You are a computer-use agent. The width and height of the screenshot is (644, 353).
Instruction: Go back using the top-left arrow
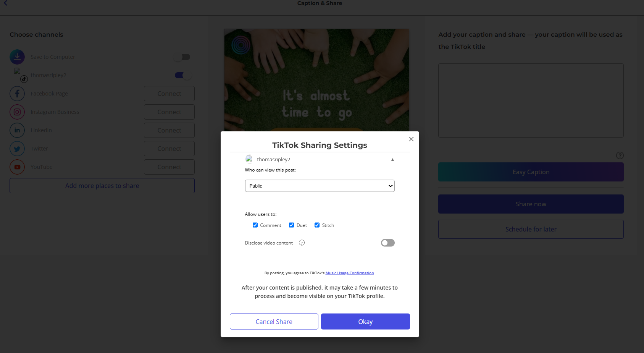coord(5,3)
